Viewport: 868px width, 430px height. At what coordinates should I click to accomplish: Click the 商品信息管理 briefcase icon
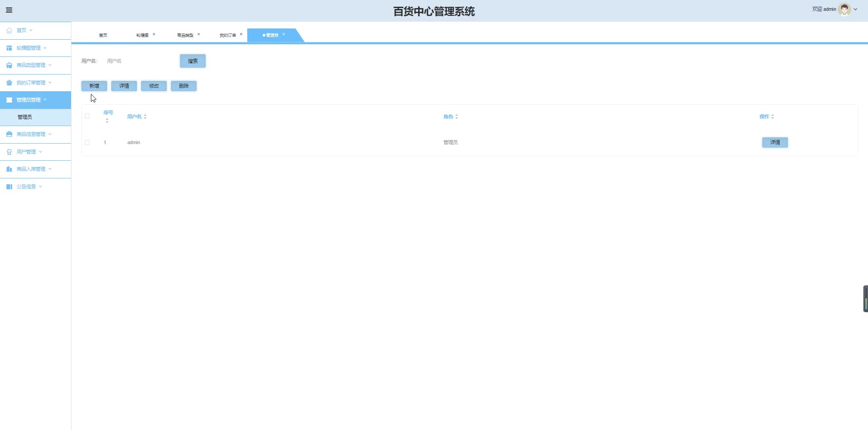tap(9, 134)
